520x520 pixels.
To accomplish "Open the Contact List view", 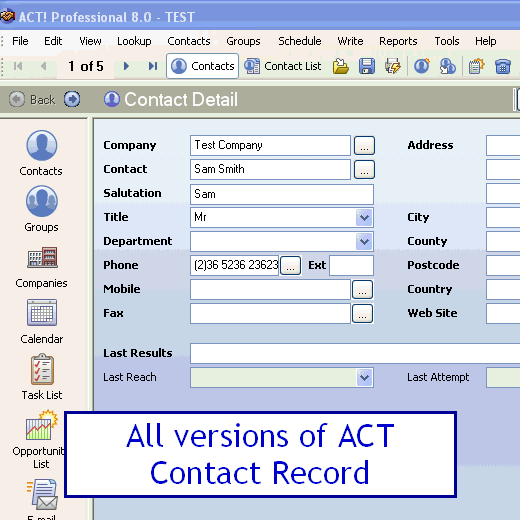I will coord(283,66).
